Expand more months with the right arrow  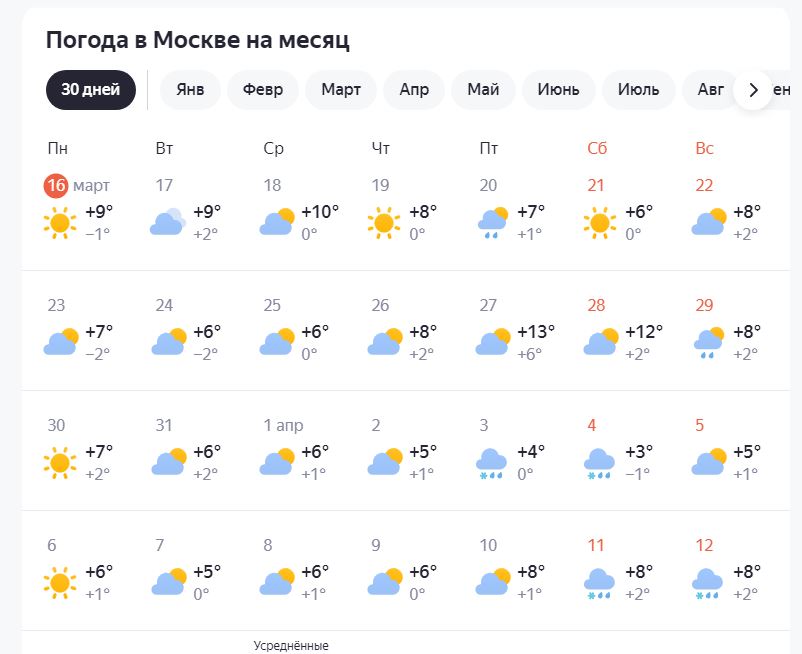(753, 90)
